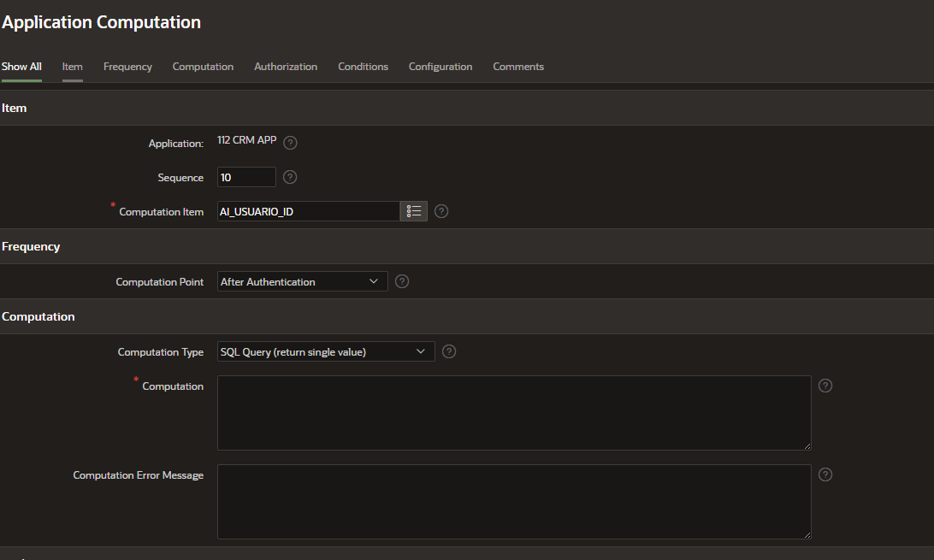Click help icon for Computation Point

tap(402, 281)
